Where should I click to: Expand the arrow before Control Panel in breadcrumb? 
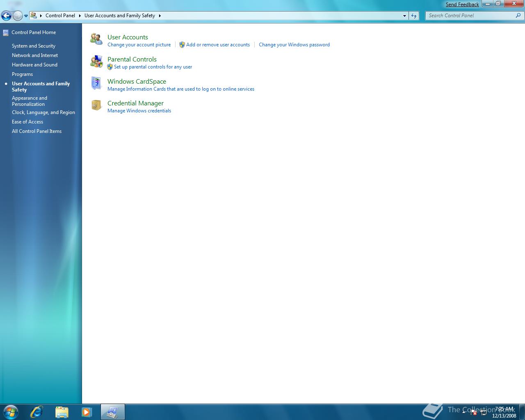[41, 16]
